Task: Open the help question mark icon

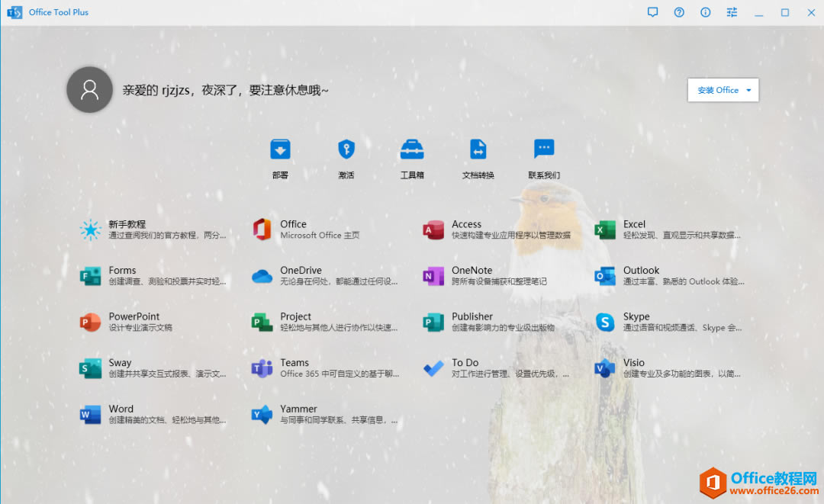Action: 679,12
